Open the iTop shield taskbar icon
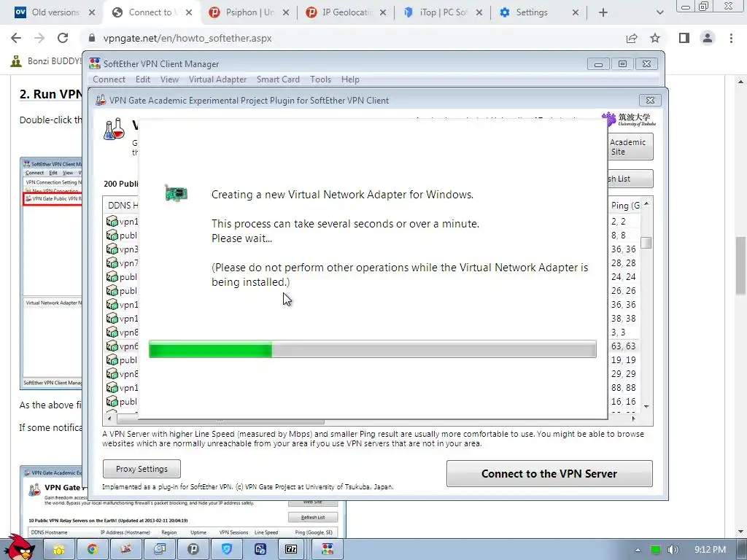This screenshot has width=747, height=560. [x=227, y=550]
